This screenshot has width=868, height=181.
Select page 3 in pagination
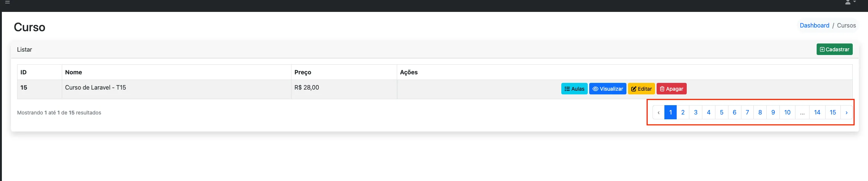coord(696,112)
